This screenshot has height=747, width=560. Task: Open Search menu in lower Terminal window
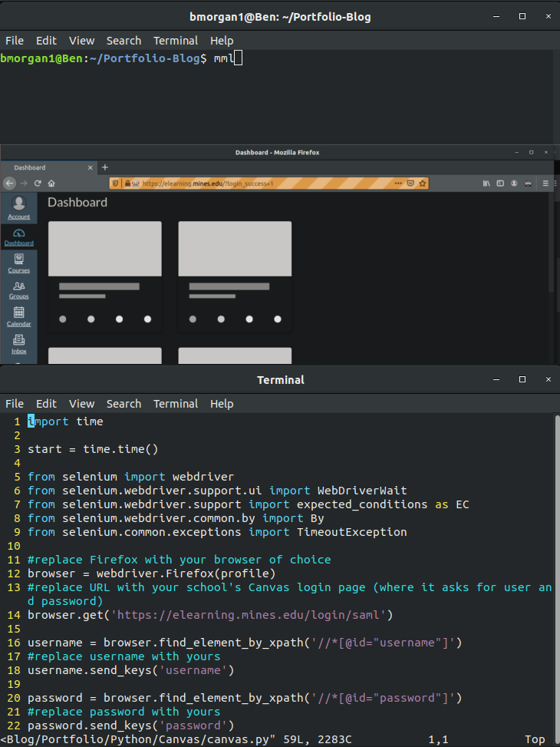124,404
